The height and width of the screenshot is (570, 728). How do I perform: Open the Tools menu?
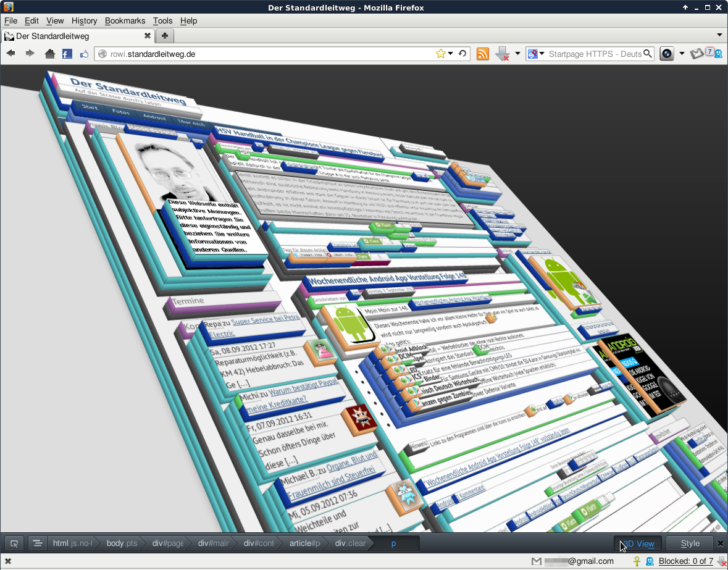pyautogui.click(x=162, y=20)
